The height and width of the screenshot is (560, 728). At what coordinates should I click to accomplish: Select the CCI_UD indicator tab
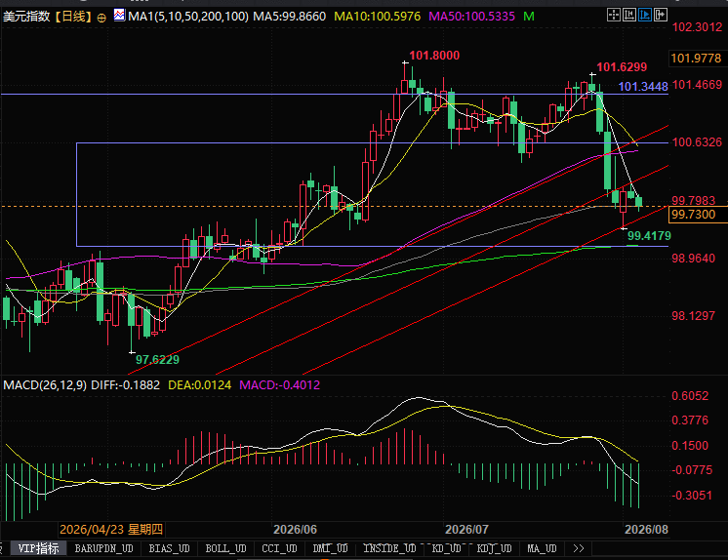click(x=279, y=548)
